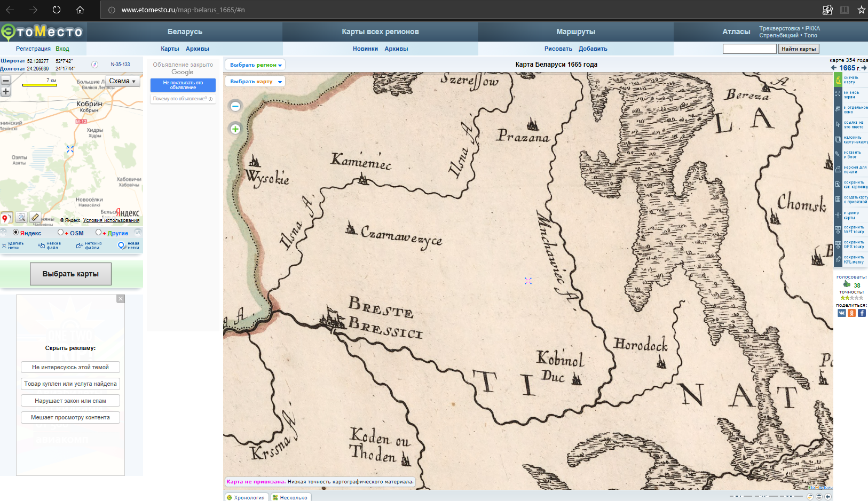Open the Беларусь main tab
The width and height of the screenshot is (868, 501).
tap(185, 31)
